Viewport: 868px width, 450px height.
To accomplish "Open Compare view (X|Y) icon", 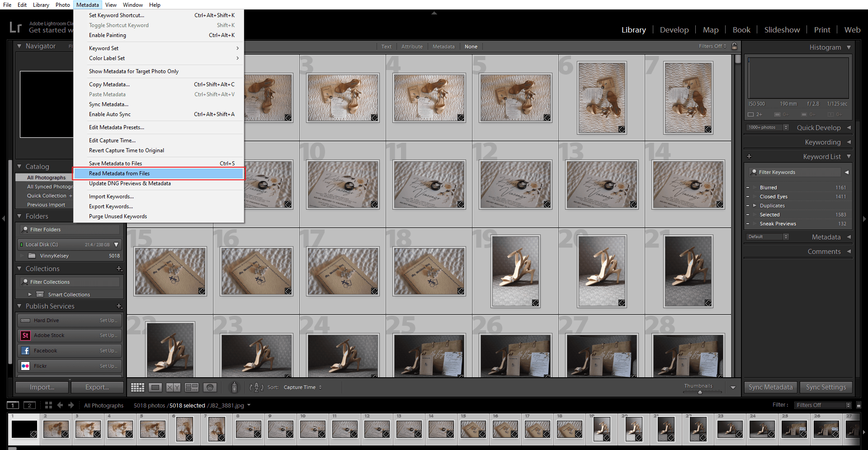I will [x=173, y=388].
